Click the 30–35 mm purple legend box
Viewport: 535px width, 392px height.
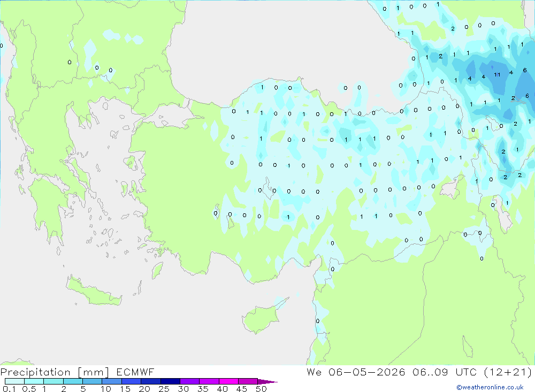click(x=190, y=381)
